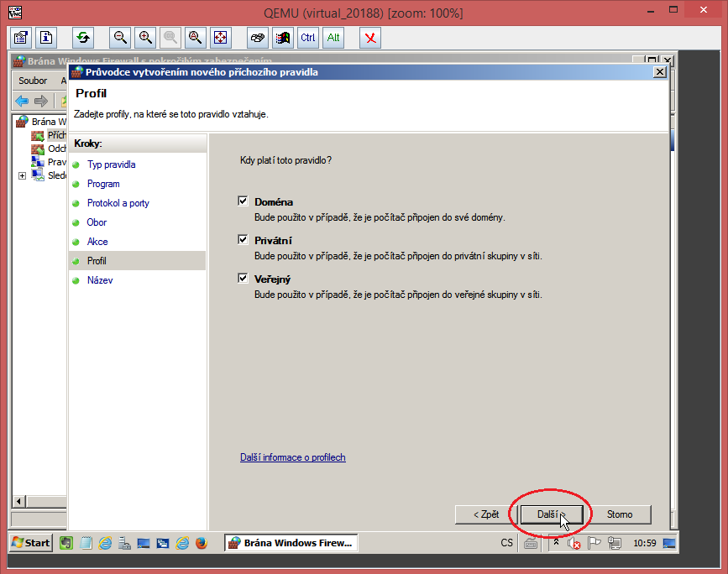Go to the Obor step
Viewport: 728px width, 574px height.
point(97,222)
